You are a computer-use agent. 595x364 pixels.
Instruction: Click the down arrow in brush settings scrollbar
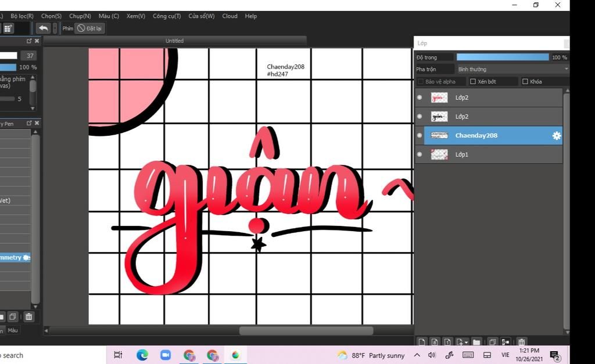click(33, 108)
